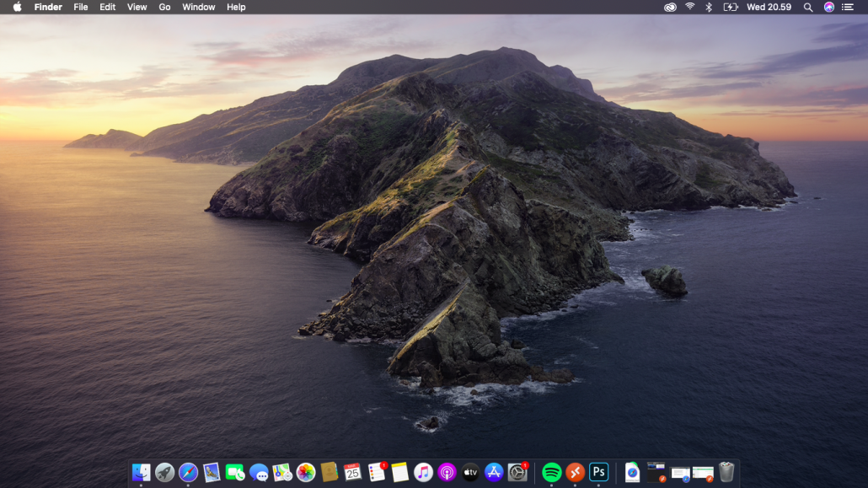Show battery status dropdown
868x488 pixels.
click(730, 7)
